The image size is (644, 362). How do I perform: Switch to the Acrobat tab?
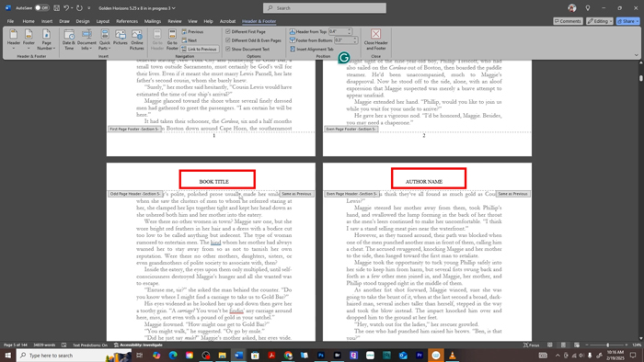coord(227,21)
